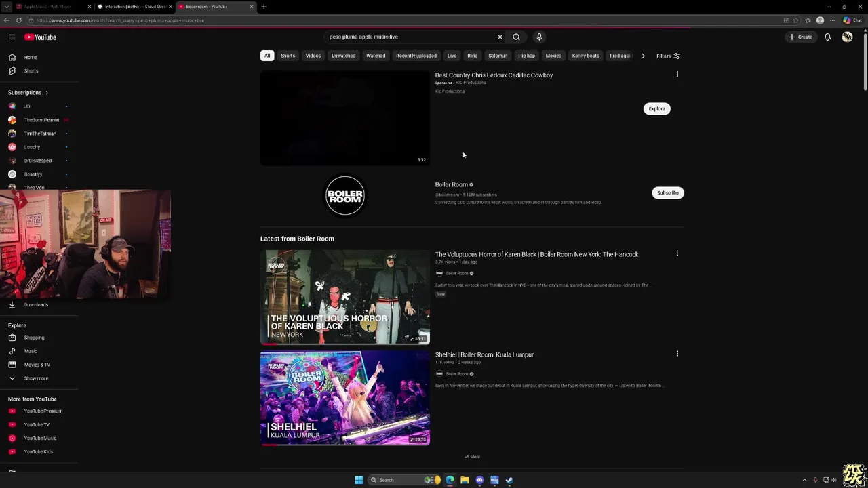Screen dimensions: 868x488
Task: Click the YouTube search input field
Action: tap(410, 37)
